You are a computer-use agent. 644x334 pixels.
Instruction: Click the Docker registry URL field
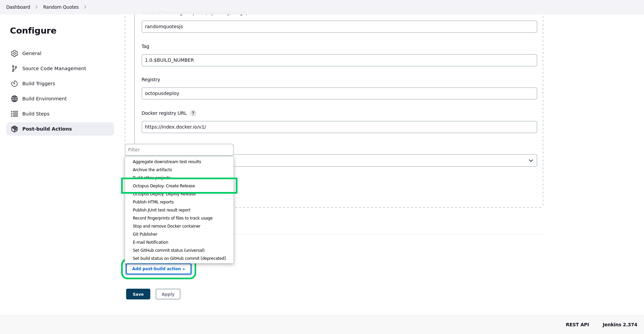click(x=339, y=127)
